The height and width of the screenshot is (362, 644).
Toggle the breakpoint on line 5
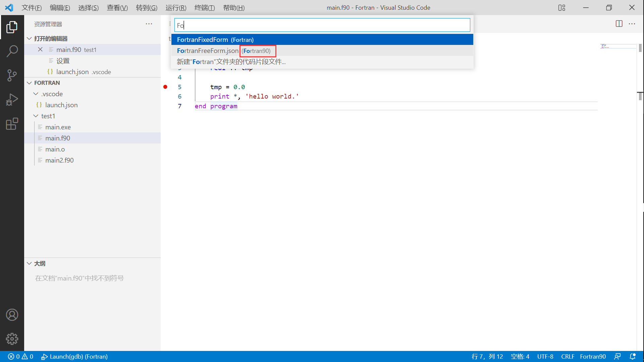(165, 87)
